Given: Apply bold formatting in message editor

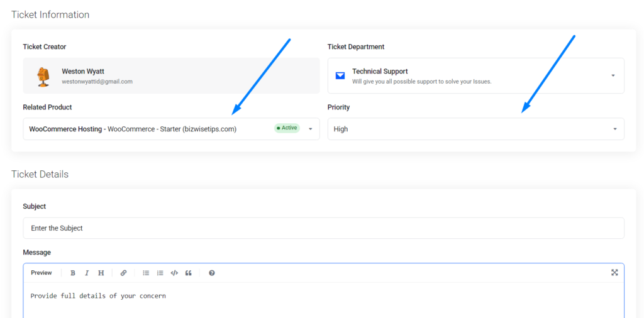Looking at the screenshot, I should click(73, 273).
